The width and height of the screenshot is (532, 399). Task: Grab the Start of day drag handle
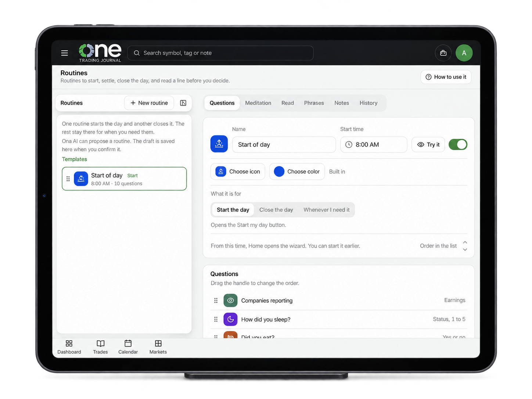(68, 179)
